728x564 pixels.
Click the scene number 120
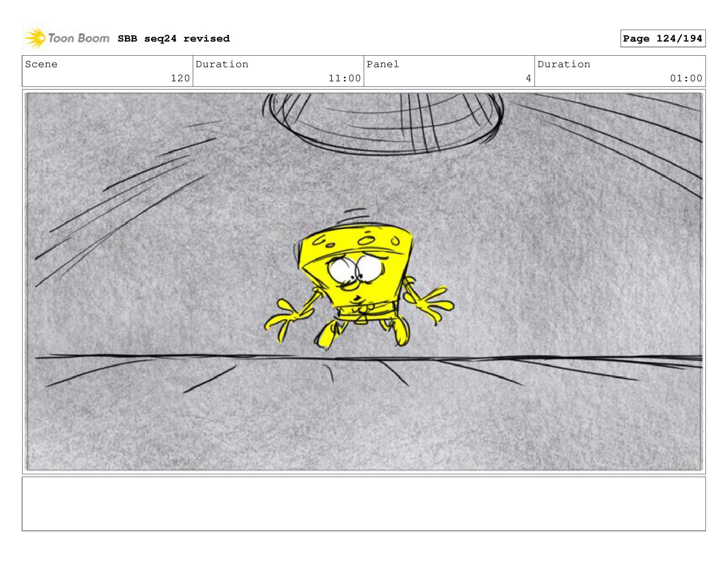(x=180, y=78)
